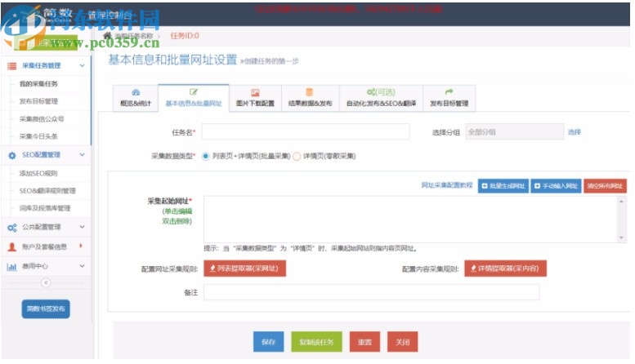
Task: Click the green 复制该任务 button
Action: tap(316, 342)
